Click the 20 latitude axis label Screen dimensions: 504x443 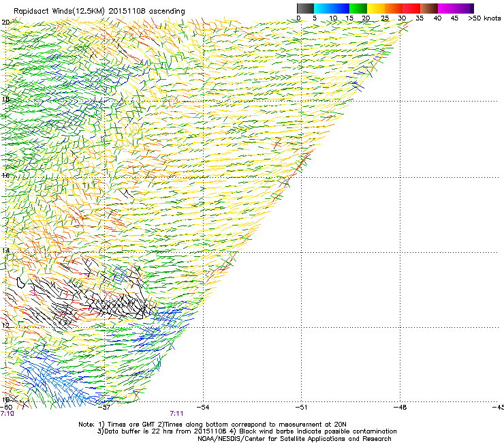[5, 22]
